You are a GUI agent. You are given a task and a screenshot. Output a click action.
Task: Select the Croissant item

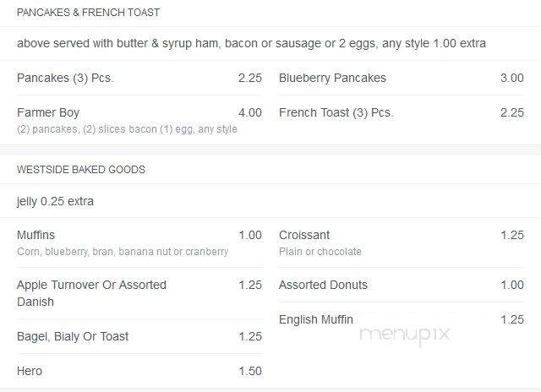click(x=304, y=235)
